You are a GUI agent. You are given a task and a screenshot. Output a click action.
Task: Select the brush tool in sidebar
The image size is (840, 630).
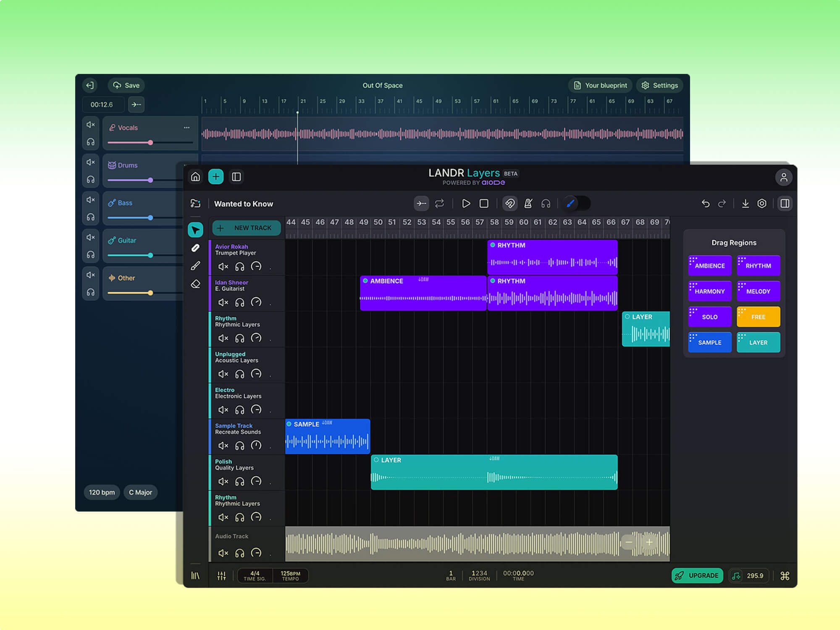tap(195, 265)
